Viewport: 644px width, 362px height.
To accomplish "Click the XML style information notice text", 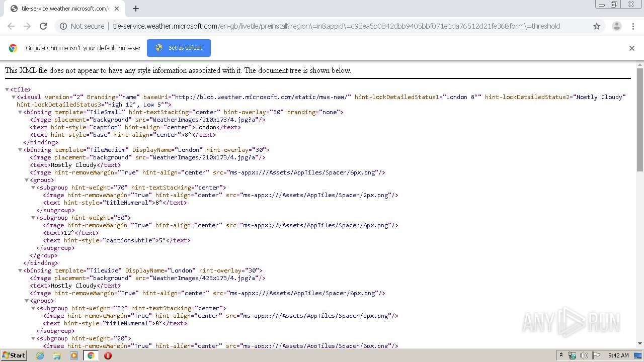I will [178, 70].
